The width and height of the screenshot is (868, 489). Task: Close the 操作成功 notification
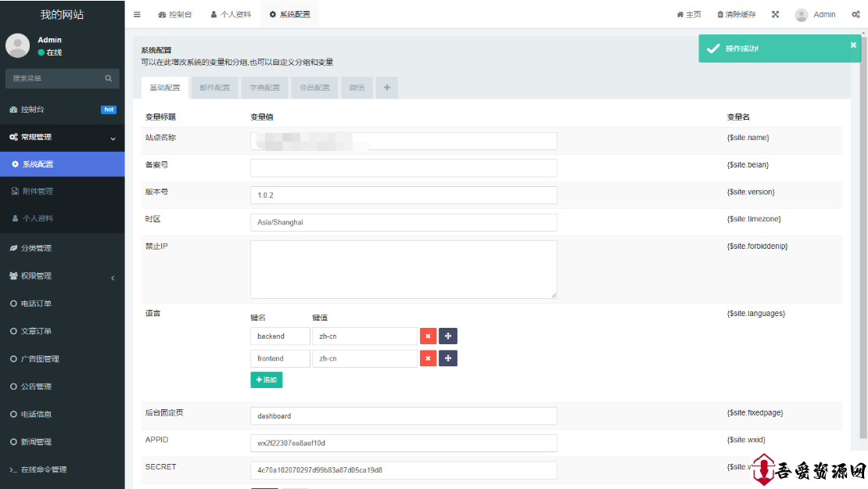pyautogui.click(x=853, y=45)
